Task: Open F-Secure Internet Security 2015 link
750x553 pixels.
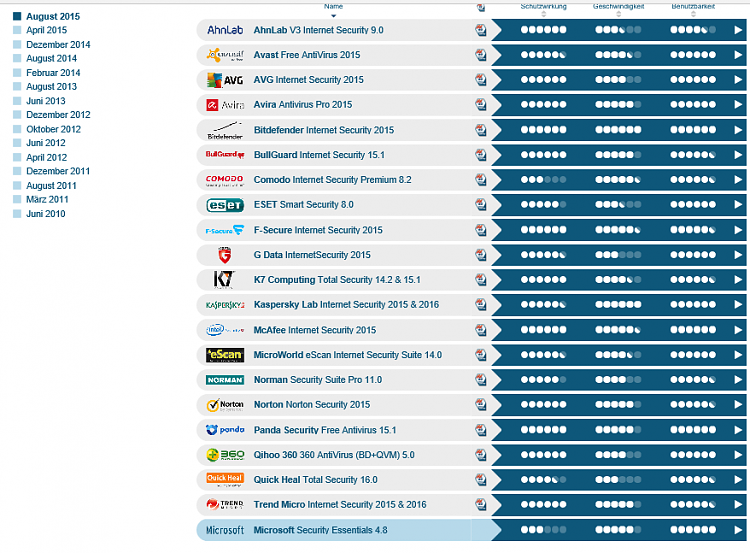Action: 318,230
